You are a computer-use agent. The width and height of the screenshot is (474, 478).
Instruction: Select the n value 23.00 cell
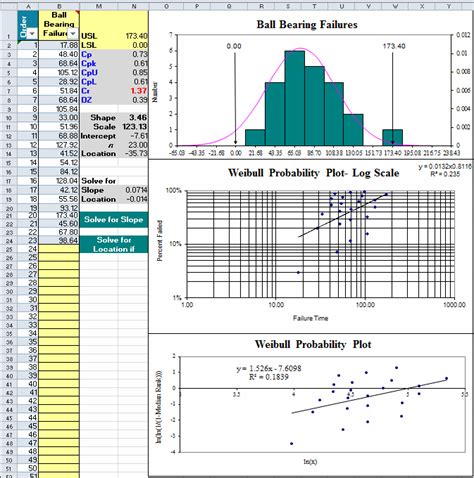[133, 145]
